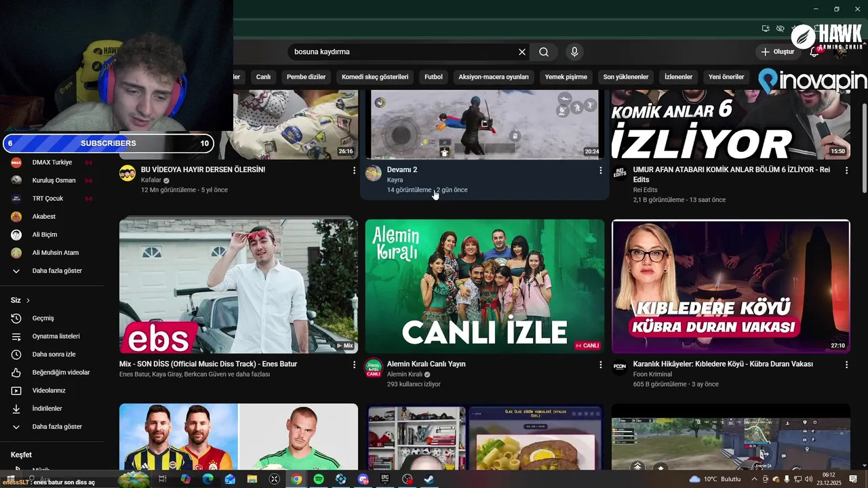The image size is (868, 488).
Task: Clear the search box with the X icon
Action: 522,52
